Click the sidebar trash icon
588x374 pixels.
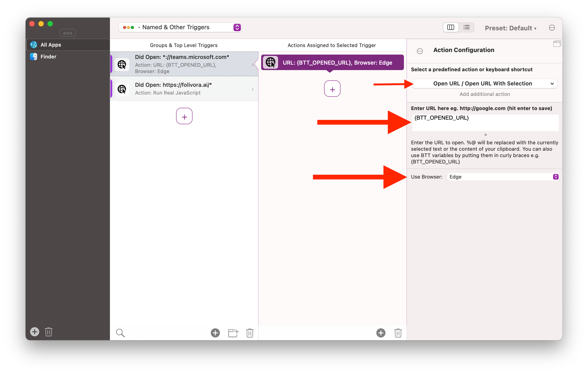pos(49,332)
